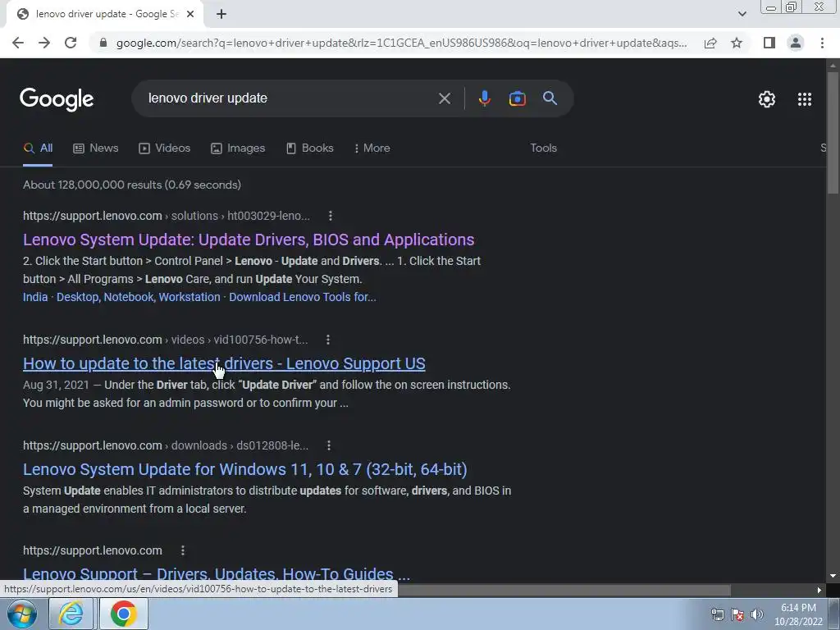Open Chrome's three-dot menu
840x630 pixels.
[822, 43]
